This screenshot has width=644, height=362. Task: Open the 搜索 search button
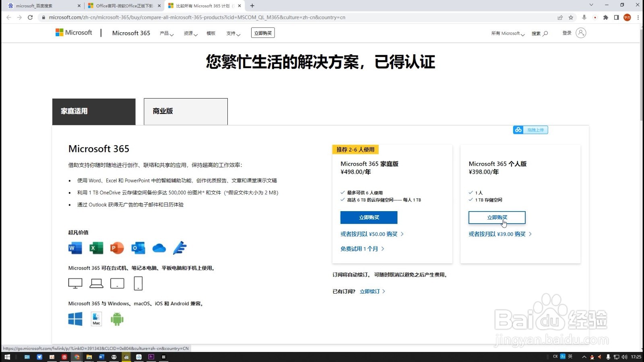pos(539,33)
